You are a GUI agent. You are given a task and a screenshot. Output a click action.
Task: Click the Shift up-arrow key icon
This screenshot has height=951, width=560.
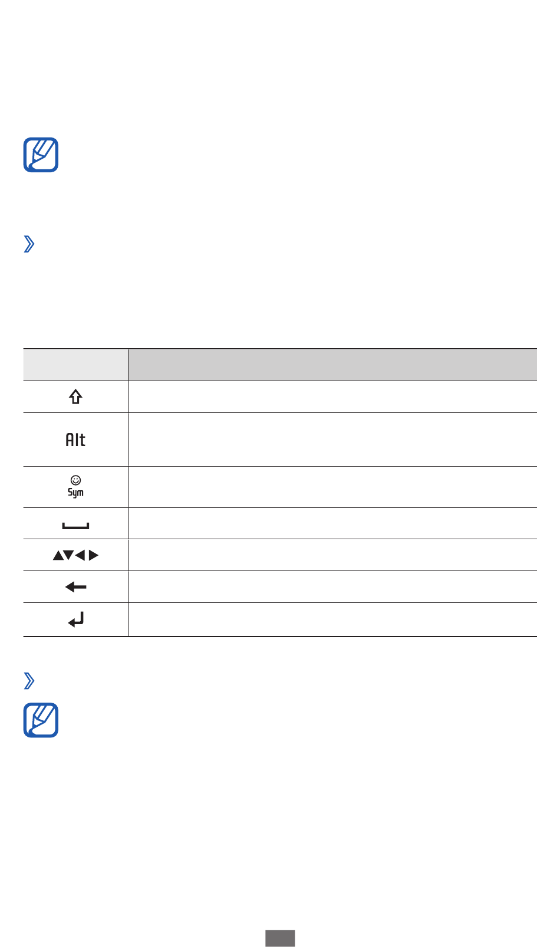(75, 397)
